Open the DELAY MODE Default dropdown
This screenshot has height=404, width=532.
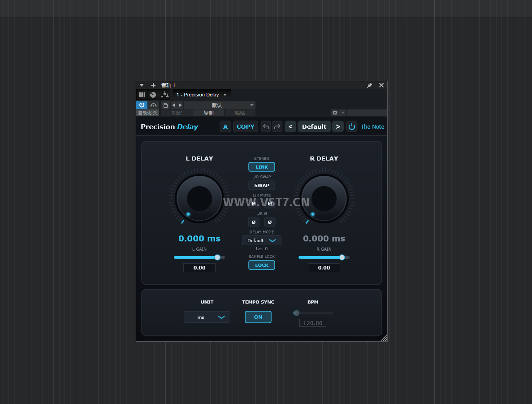pos(262,240)
